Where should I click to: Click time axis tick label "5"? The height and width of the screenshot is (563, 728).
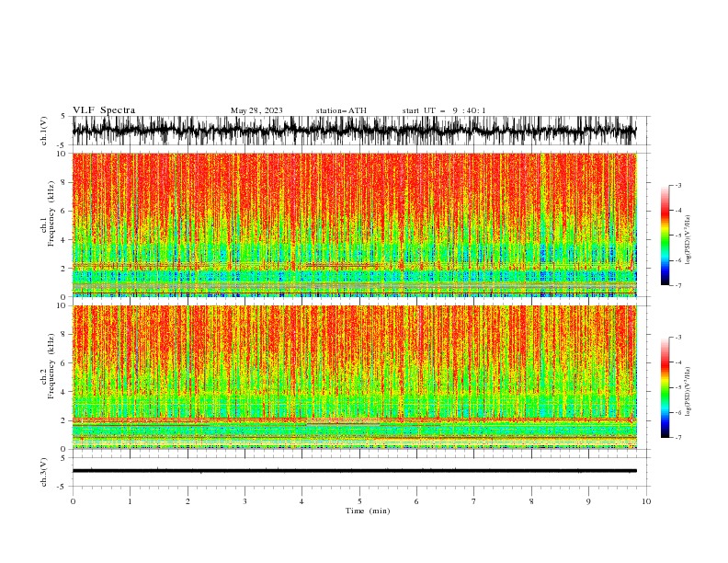[359, 501]
